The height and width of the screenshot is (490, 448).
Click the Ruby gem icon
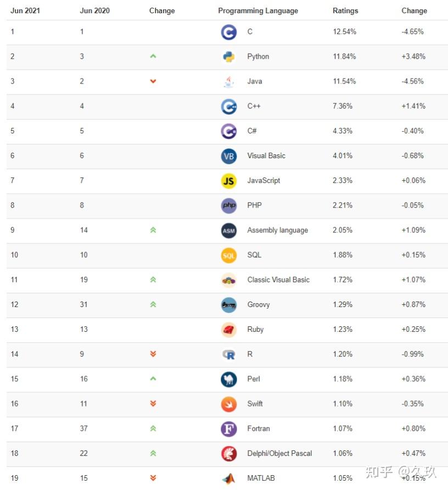228,330
